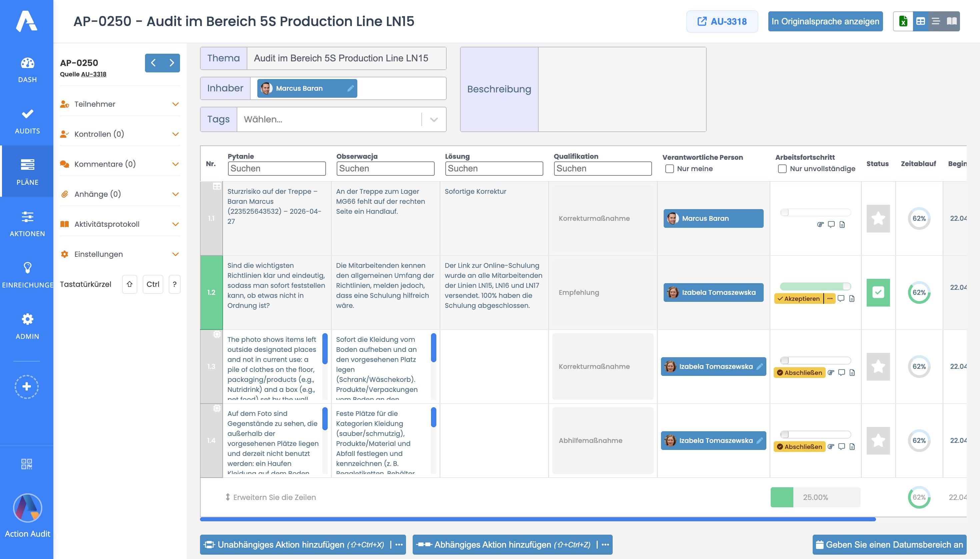
Task: Open document note icon for row 1.3
Action: (x=852, y=373)
